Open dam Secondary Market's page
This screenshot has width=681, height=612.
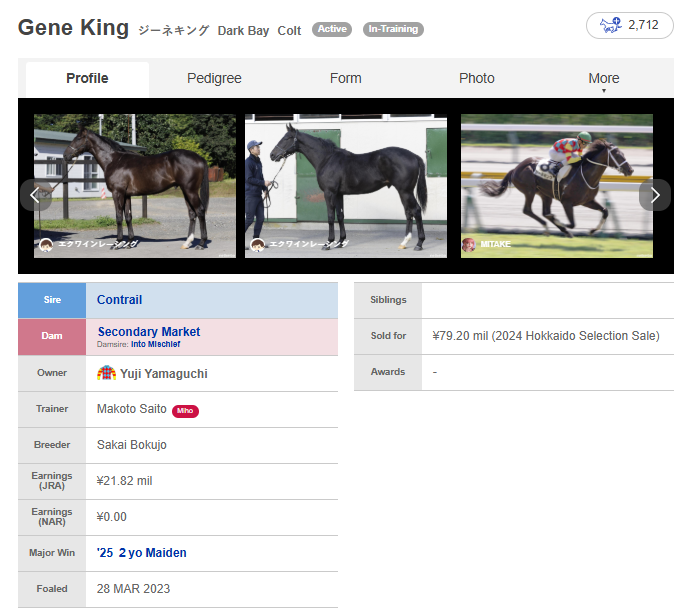pos(149,331)
